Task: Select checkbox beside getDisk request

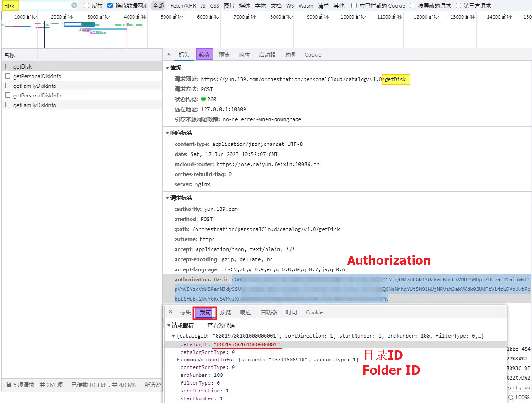Action: [x=8, y=67]
